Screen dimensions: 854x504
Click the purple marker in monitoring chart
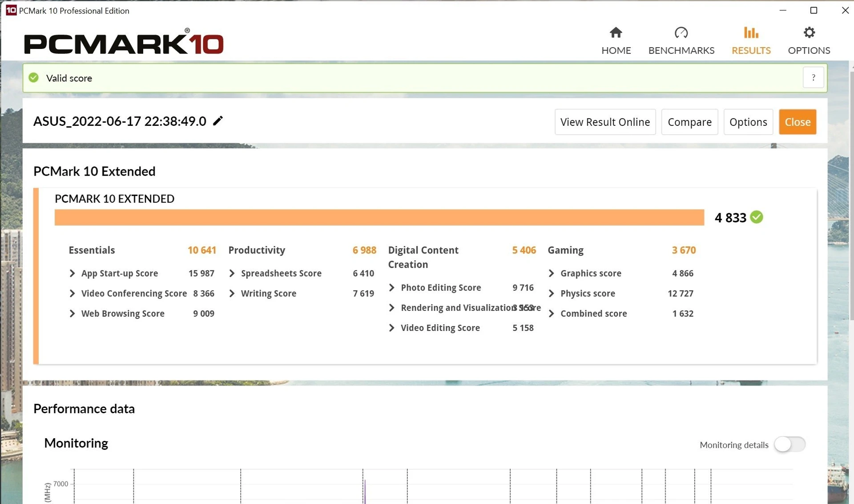coord(365,492)
